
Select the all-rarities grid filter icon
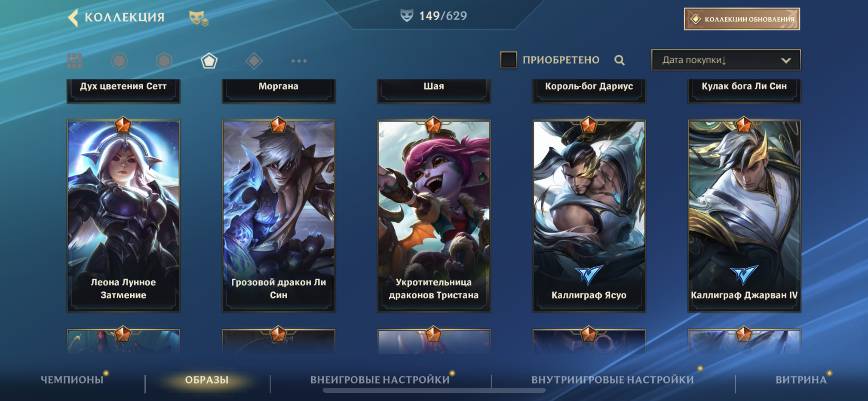click(74, 61)
